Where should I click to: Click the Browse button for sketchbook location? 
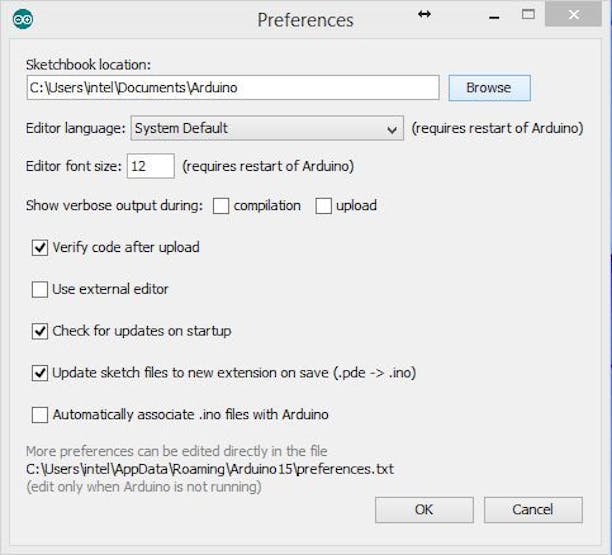[488, 88]
